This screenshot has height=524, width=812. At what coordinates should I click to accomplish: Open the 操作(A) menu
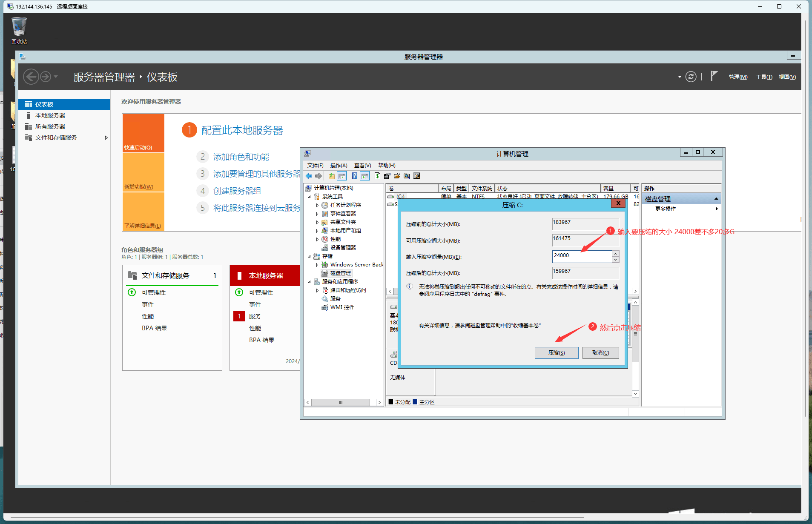(x=339, y=166)
